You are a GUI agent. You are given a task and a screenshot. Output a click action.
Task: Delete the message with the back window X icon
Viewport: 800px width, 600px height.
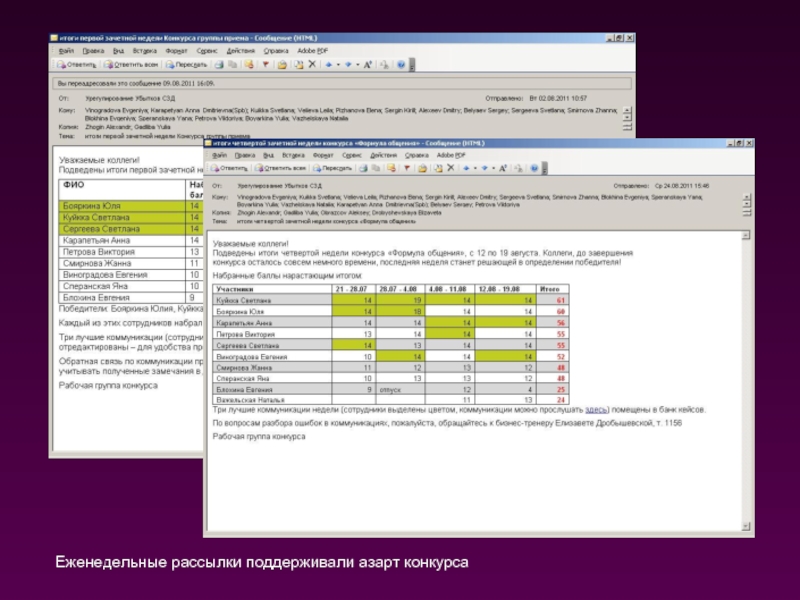tap(312, 64)
